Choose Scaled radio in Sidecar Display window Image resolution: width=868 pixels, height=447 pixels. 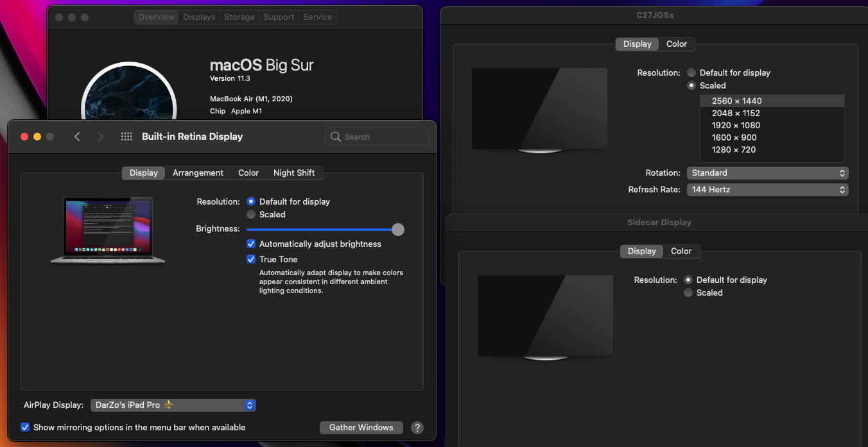[x=688, y=292]
